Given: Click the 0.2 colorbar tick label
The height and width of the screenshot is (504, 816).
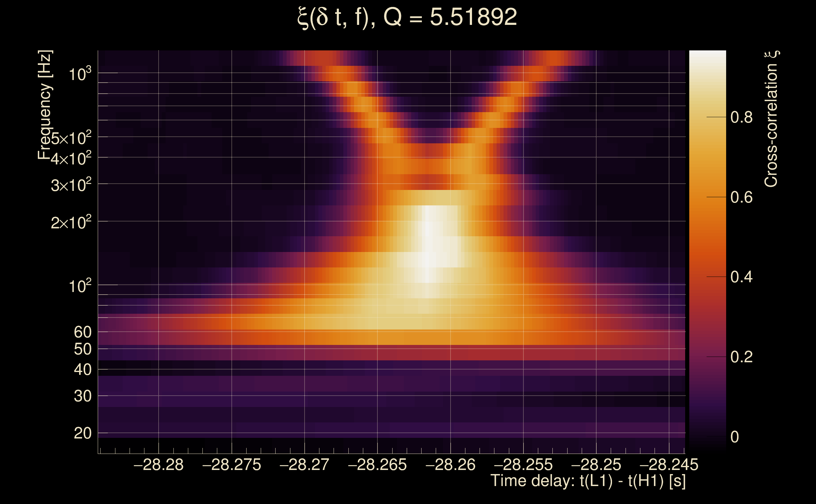Looking at the screenshot, I should [741, 357].
